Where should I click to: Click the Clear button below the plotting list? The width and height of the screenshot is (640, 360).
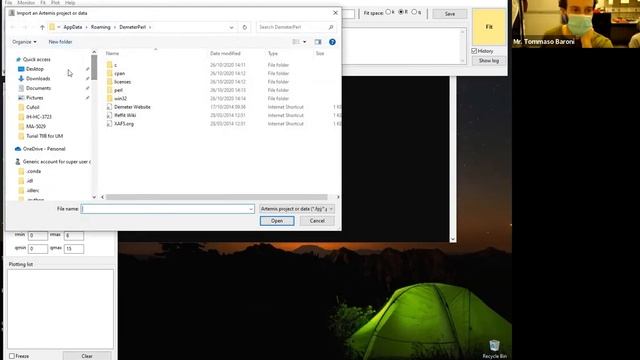[x=87, y=356]
